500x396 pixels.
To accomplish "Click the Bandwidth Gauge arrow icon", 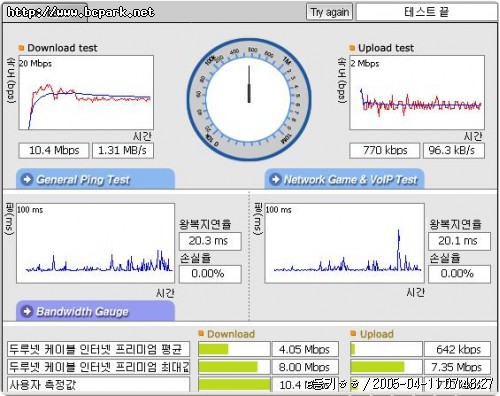I will point(27,311).
